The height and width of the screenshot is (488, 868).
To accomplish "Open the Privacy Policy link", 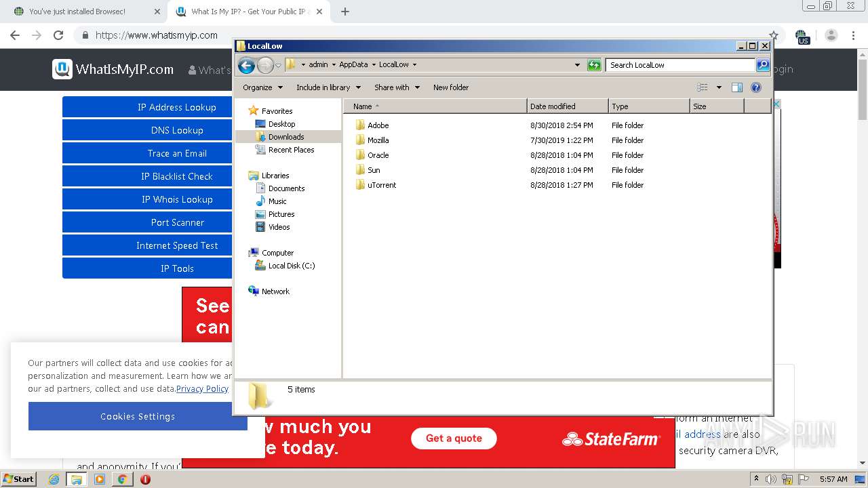I will click(202, 389).
